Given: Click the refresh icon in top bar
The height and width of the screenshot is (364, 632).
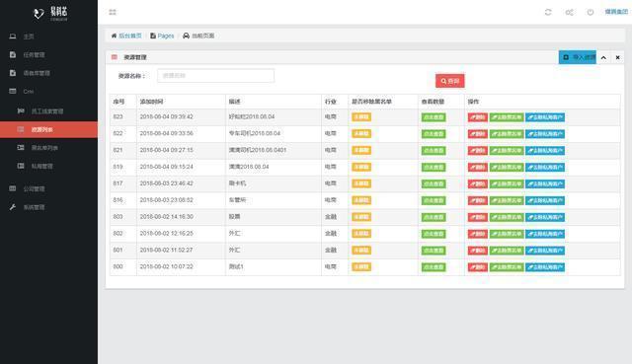Looking at the screenshot, I should [x=548, y=12].
